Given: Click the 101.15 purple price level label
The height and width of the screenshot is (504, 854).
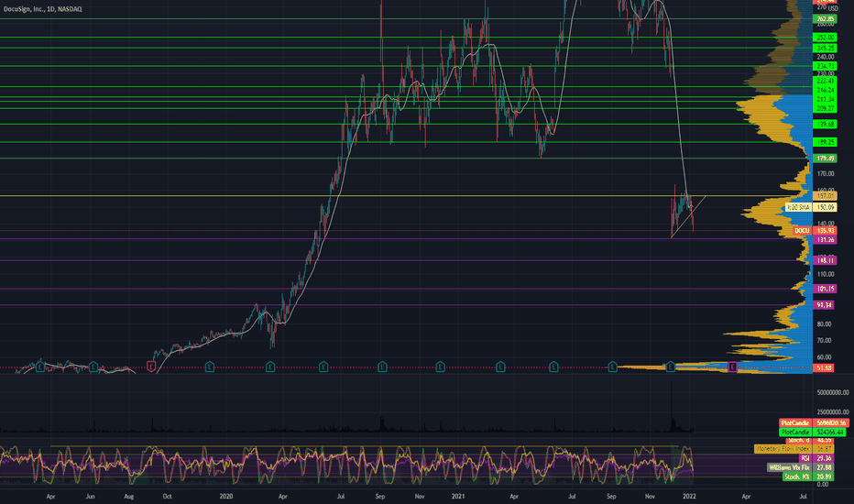Looking at the screenshot, I should coord(825,289).
